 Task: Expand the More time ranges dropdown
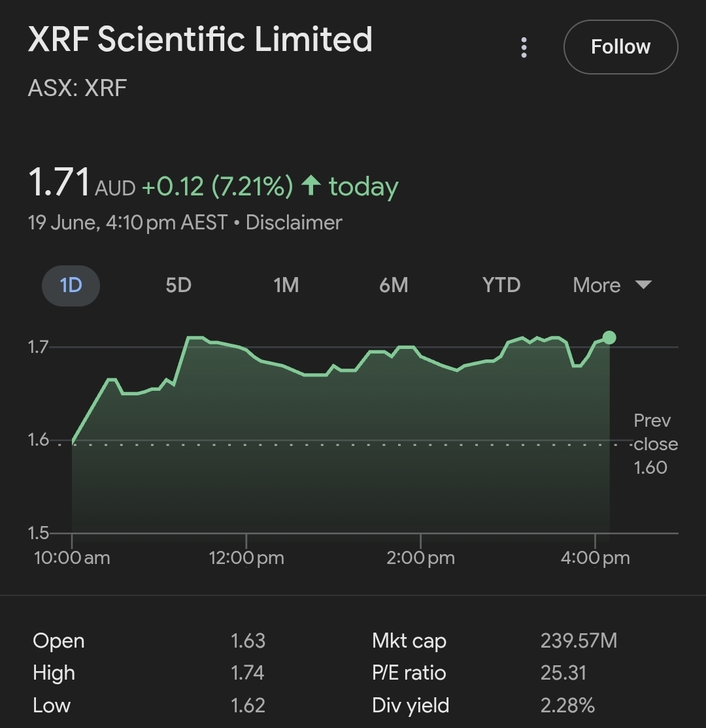596,286
